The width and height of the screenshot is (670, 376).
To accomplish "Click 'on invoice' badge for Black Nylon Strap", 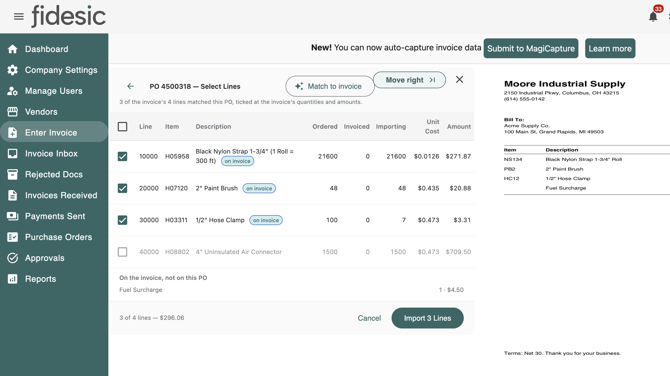I will coord(238,161).
